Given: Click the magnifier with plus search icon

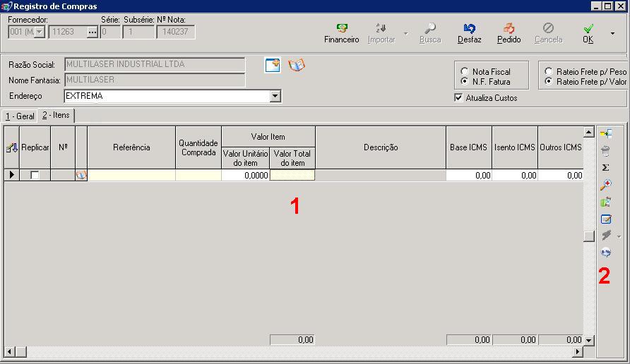Looking at the screenshot, I should click(606, 185).
